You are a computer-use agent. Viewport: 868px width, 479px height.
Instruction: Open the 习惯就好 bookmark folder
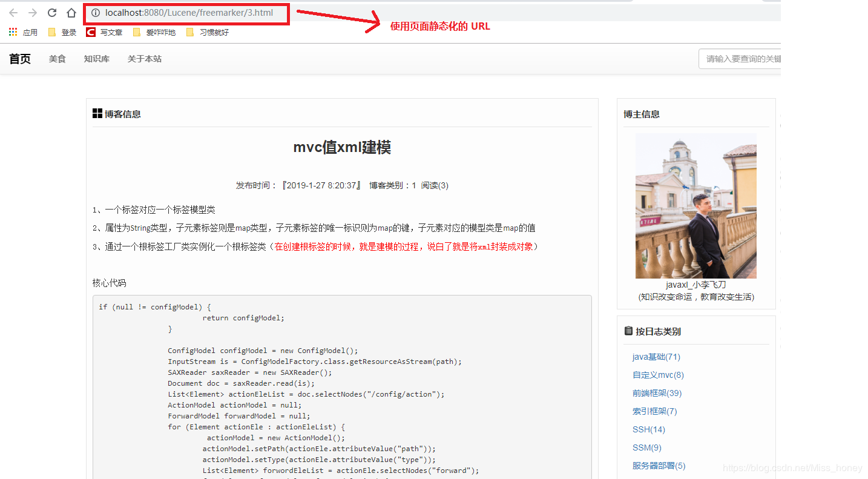point(208,32)
